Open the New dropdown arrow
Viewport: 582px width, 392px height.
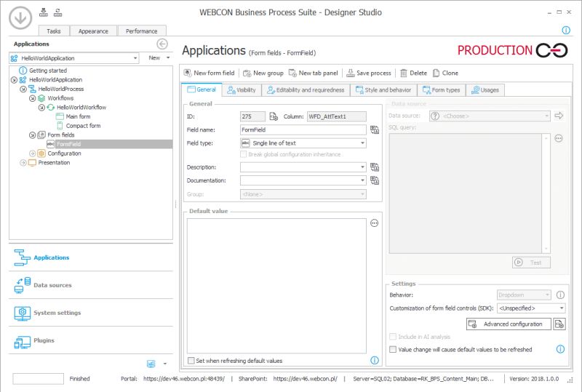point(168,58)
